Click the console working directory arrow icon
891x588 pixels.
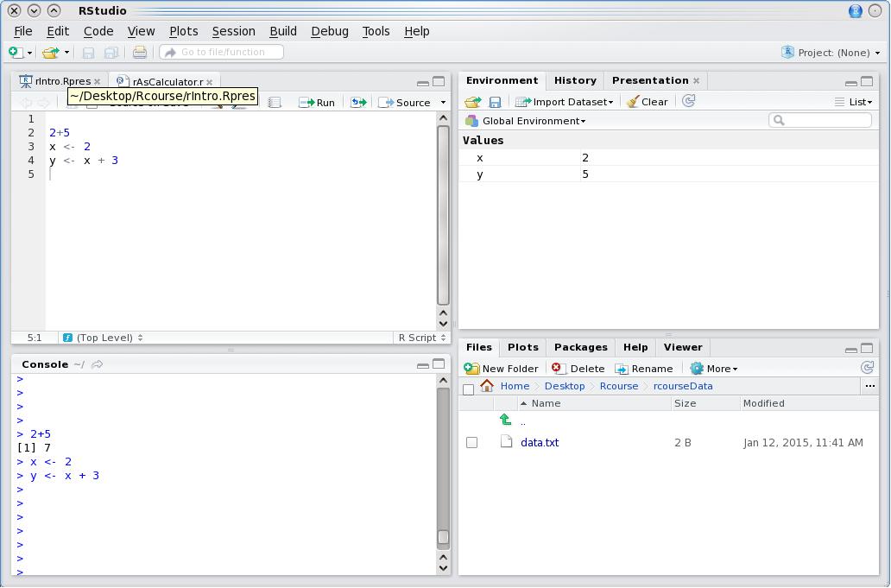98,364
